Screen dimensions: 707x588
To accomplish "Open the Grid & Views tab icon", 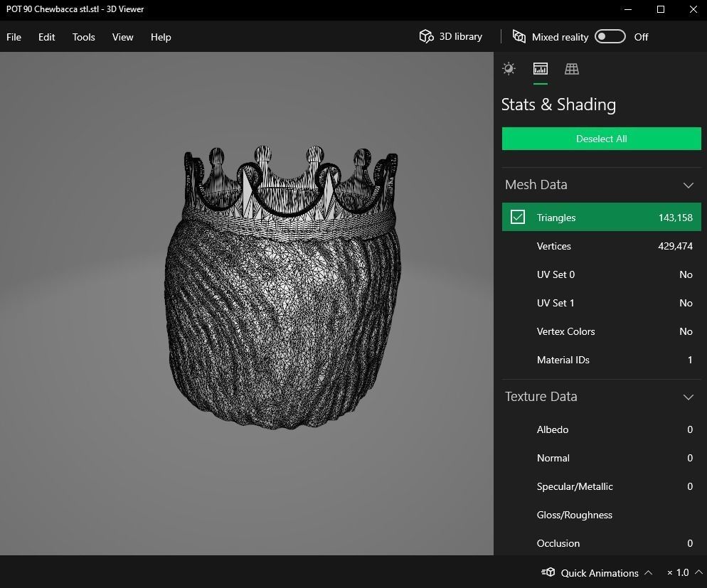I will 572,68.
